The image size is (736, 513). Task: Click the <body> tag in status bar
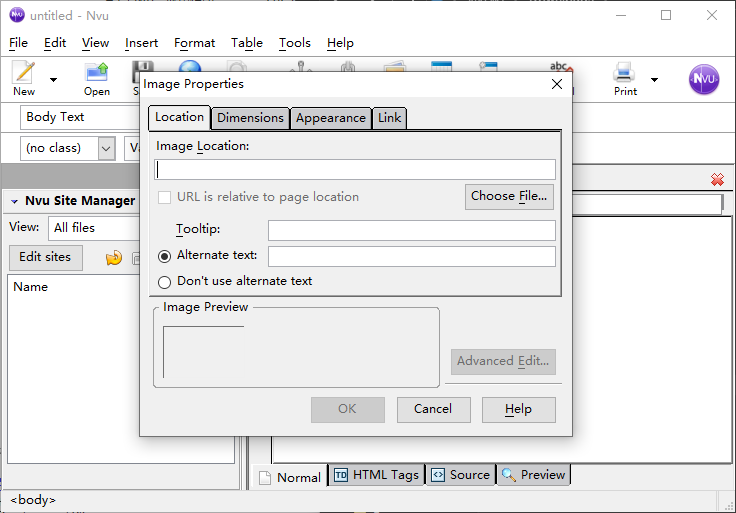coord(33,500)
